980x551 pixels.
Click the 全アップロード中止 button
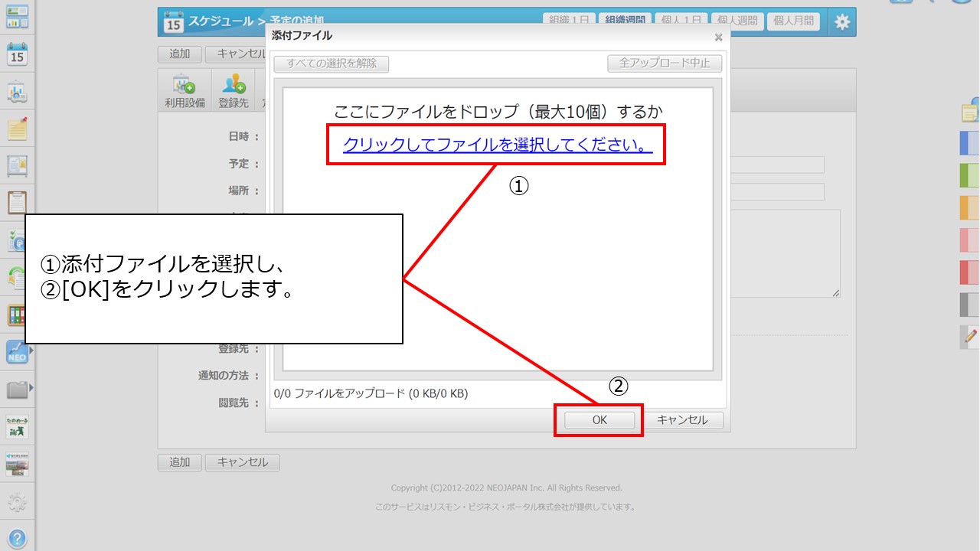pos(665,64)
